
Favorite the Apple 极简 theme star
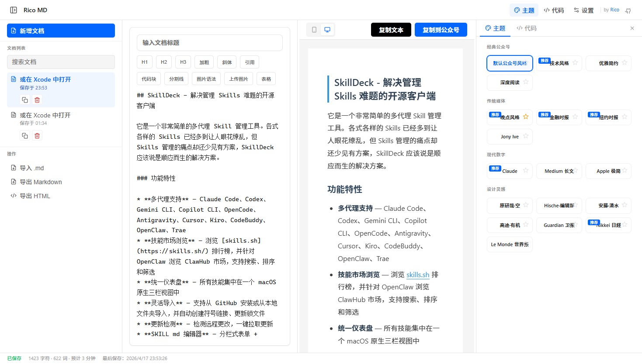[x=625, y=171]
